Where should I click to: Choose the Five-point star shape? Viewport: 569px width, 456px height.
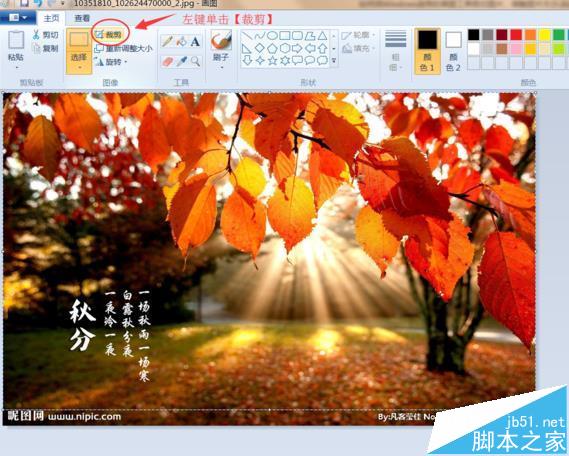[272, 61]
